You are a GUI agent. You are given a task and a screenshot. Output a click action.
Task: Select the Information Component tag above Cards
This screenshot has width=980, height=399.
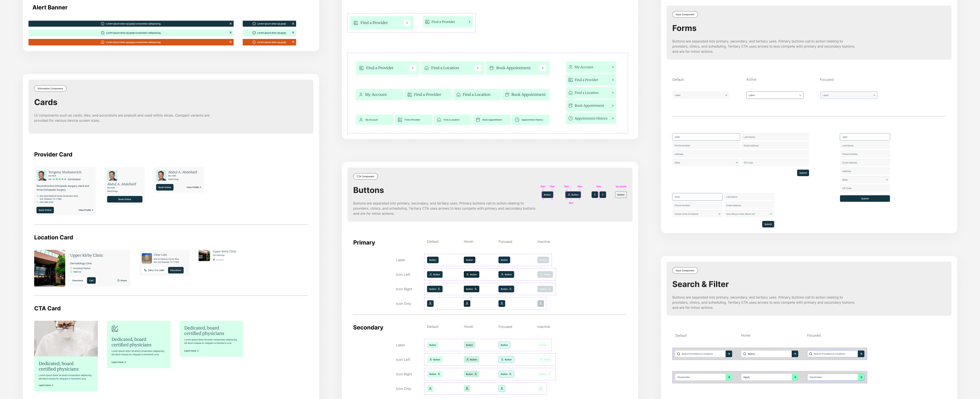50,88
